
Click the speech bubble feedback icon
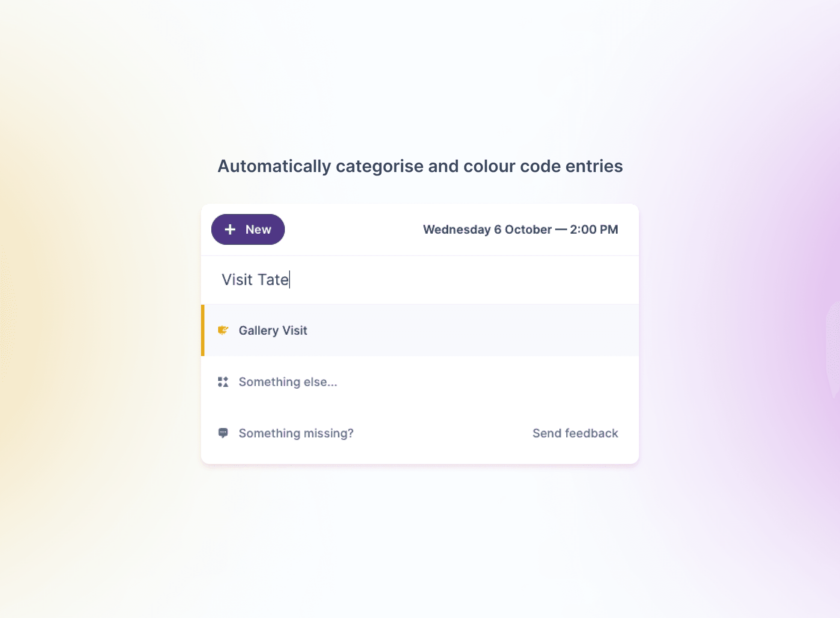click(x=223, y=433)
